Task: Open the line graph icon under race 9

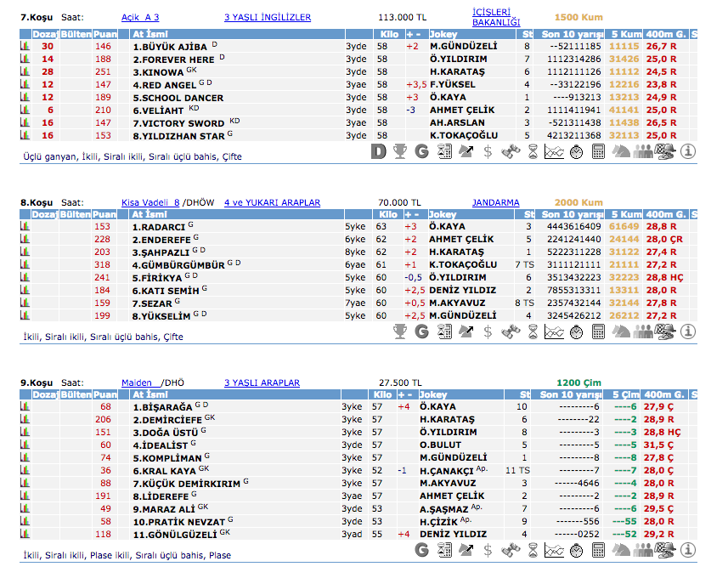Action: (554, 550)
